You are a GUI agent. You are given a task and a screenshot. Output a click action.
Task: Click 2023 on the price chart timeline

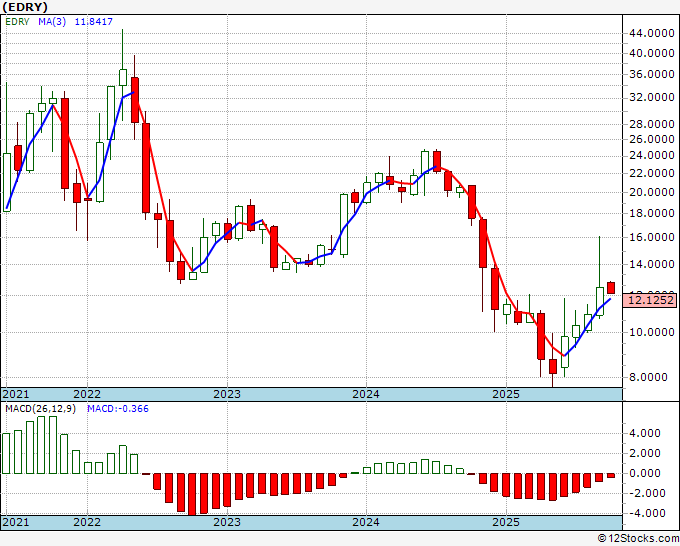point(227,394)
